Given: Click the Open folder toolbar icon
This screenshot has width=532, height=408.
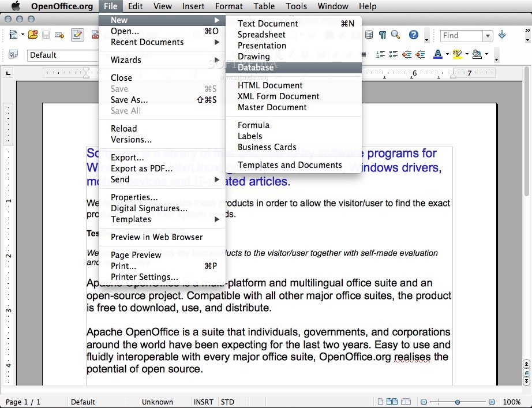Looking at the screenshot, I should (x=33, y=35).
